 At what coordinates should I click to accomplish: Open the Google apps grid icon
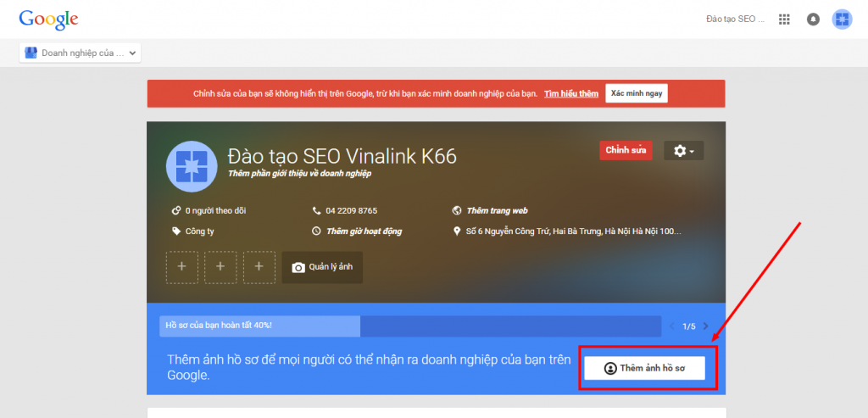click(x=784, y=19)
